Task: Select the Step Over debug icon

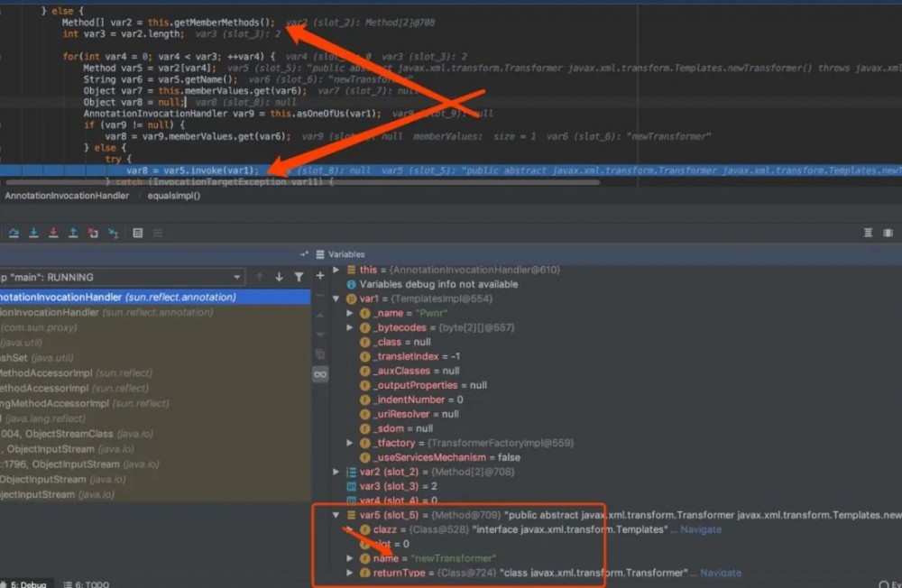Action: [x=14, y=233]
